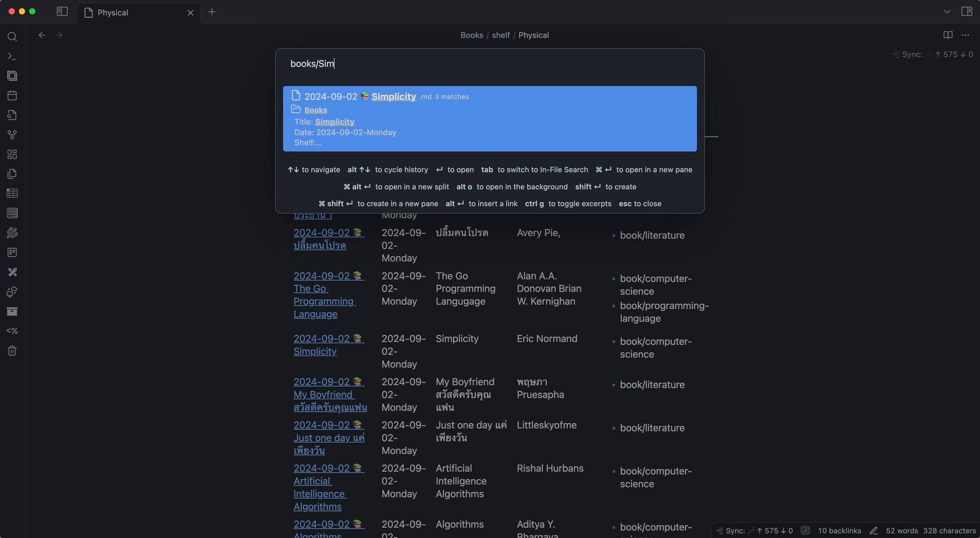Click Books in the breadcrumb path

[471, 35]
